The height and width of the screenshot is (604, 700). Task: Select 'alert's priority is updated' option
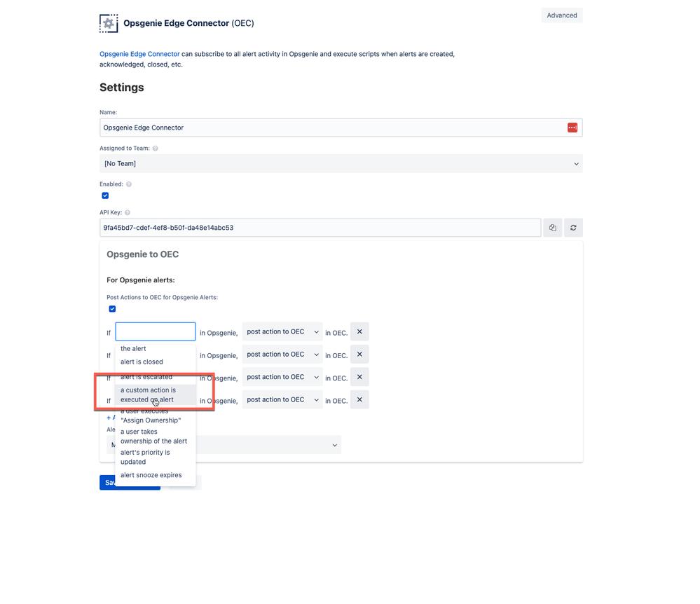pyautogui.click(x=156, y=457)
